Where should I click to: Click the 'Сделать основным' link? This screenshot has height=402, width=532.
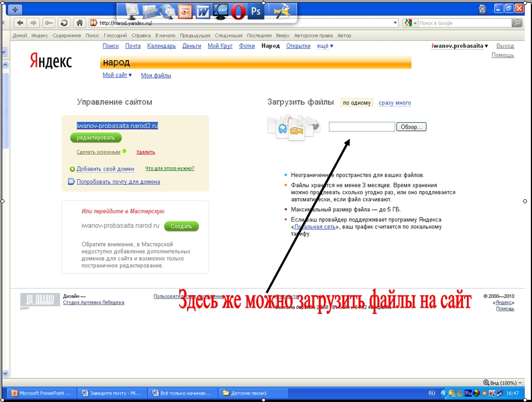pos(98,152)
